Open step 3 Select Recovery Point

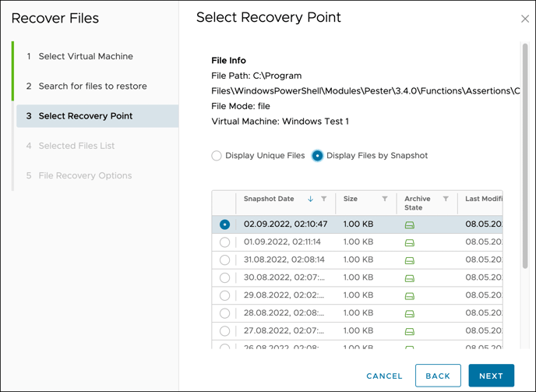[97, 116]
